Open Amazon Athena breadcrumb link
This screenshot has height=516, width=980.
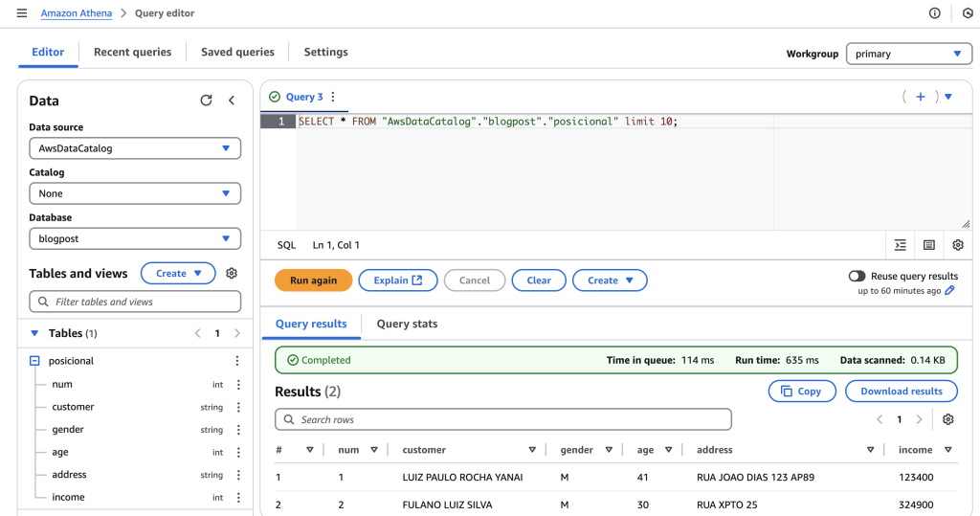[x=77, y=13]
